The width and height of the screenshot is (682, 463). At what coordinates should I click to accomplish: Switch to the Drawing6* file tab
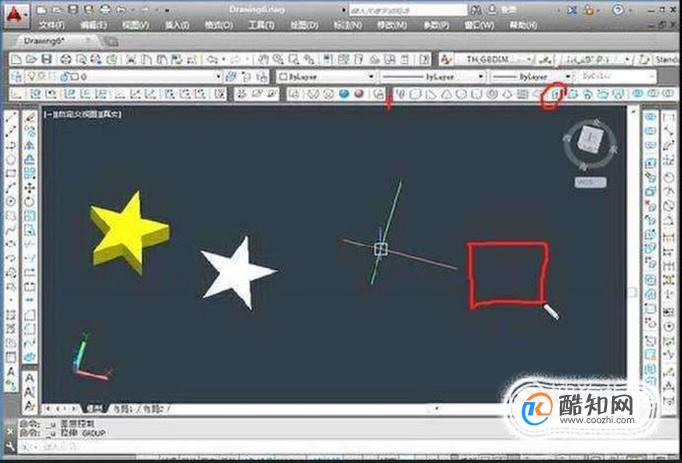coord(44,41)
